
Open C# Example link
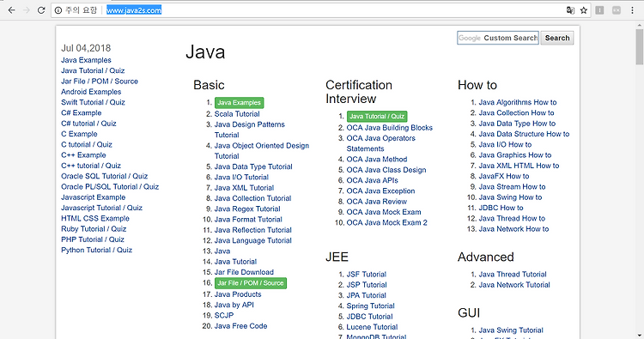coord(82,113)
